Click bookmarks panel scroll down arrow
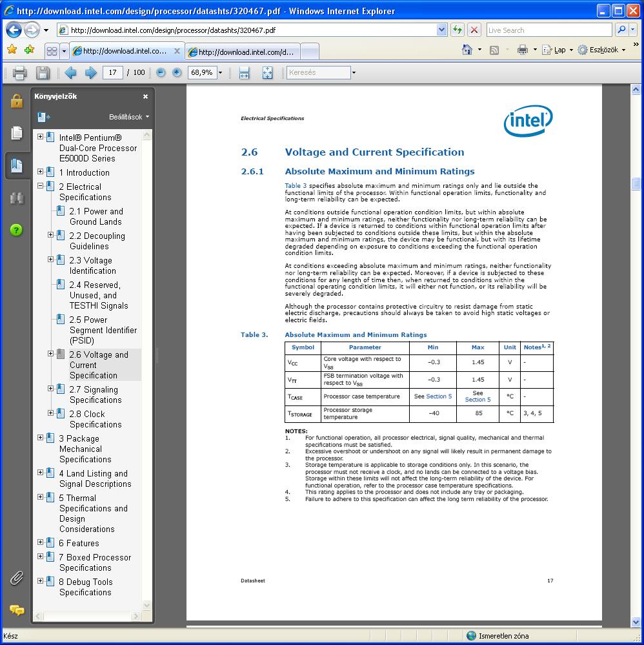The image size is (644, 645). [x=147, y=605]
